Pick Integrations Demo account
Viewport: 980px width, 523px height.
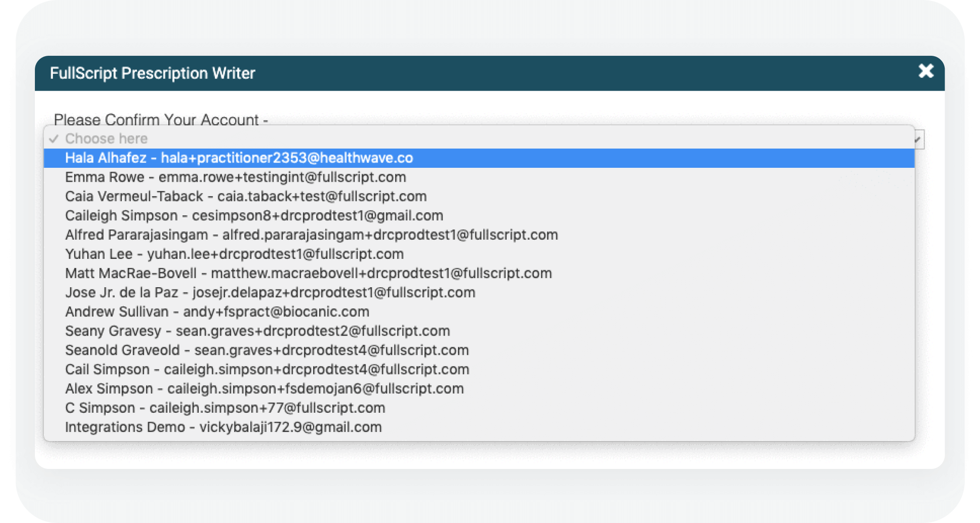point(479,427)
